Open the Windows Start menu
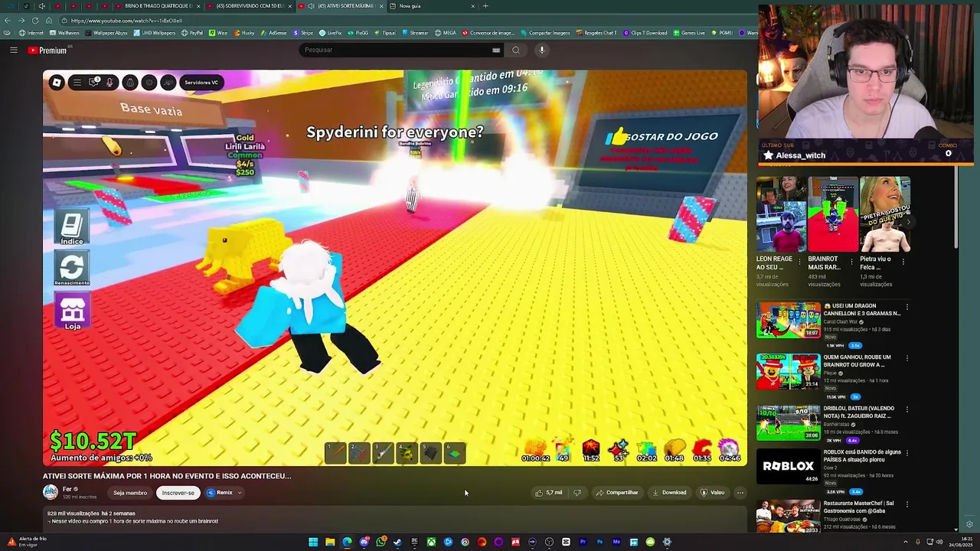This screenshot has height=551, width=980. (313, 542)
